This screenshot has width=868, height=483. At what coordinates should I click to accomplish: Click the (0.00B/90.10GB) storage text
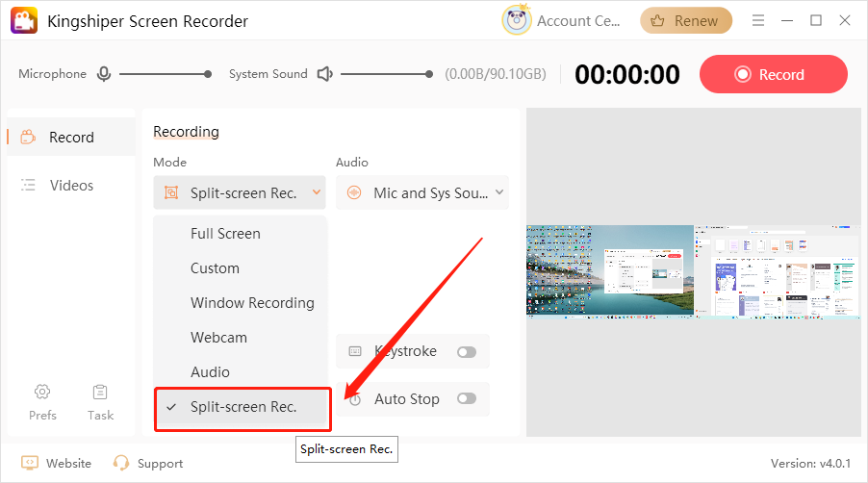pos(496,74)
